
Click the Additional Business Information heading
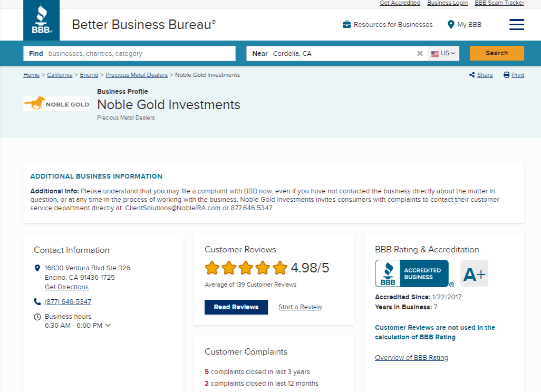pyautogui.click(x=96, y=176)
